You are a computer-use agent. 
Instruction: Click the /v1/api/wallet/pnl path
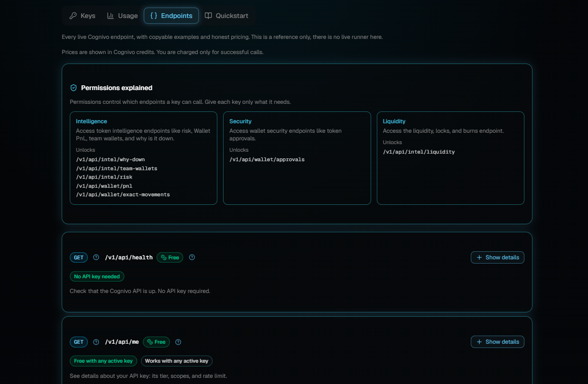coord(104,186)
